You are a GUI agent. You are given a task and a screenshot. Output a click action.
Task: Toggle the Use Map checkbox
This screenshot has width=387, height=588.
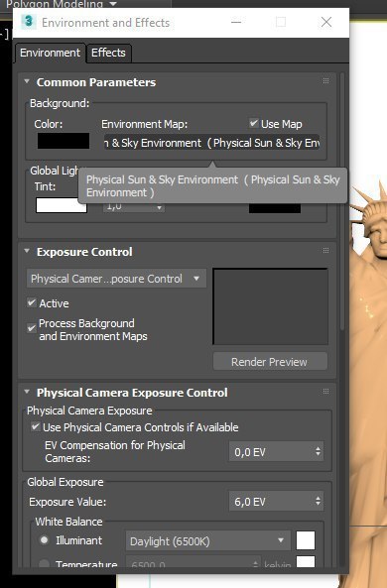click(x=254, y=123)
